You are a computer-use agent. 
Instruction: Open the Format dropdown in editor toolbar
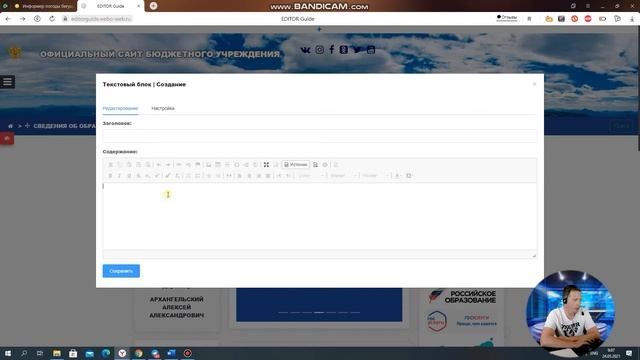[343, 176]
